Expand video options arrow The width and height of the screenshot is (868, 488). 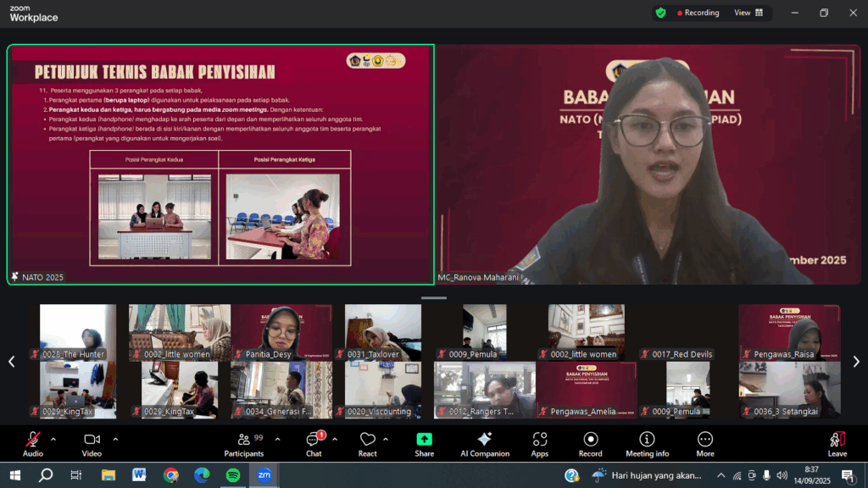[115, 439]
